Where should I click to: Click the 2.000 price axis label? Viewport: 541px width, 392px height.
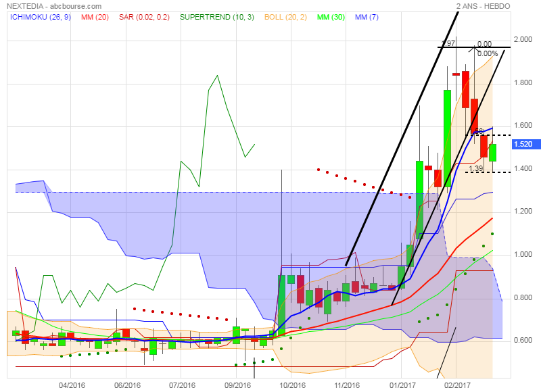pos(523,39)
